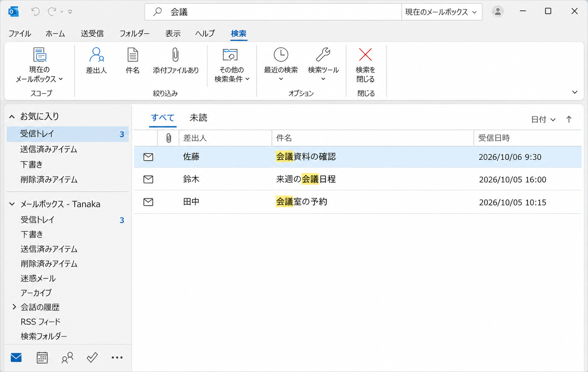
Task: Switch to the ホーム ribbon tab
Action: tap(55, 34)
